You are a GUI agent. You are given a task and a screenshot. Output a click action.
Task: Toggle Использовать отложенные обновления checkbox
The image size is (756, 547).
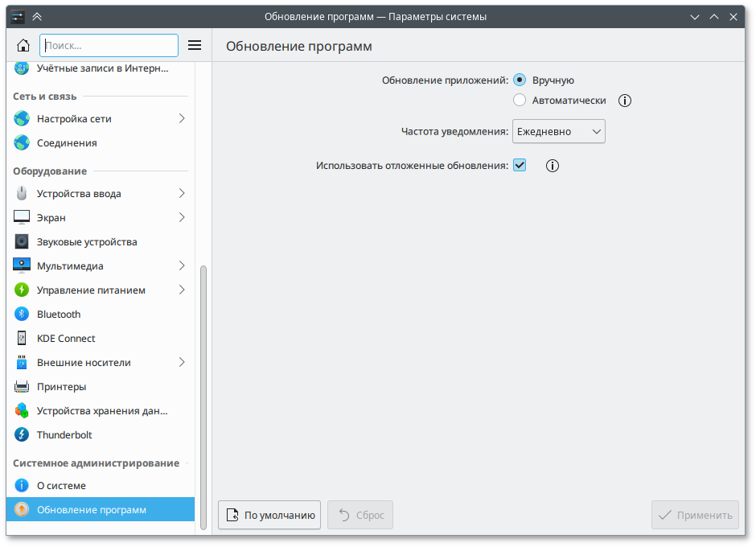coord(520,166)
